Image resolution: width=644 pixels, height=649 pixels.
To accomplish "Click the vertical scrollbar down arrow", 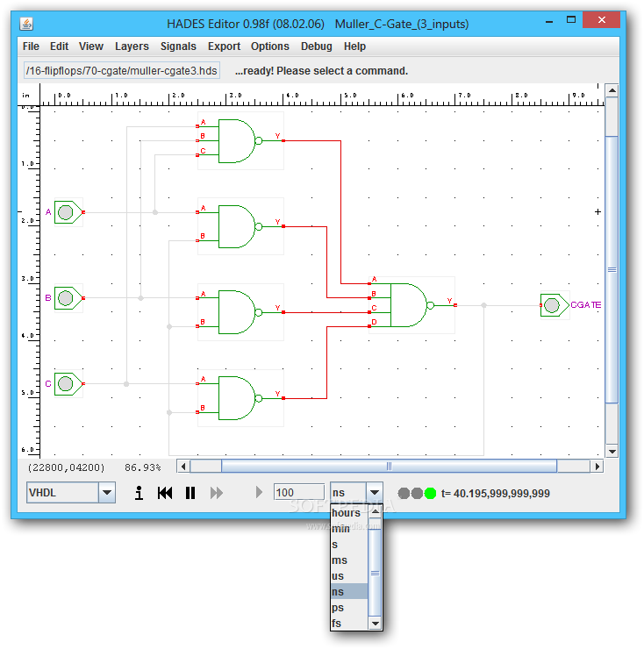I will (612, 451).
